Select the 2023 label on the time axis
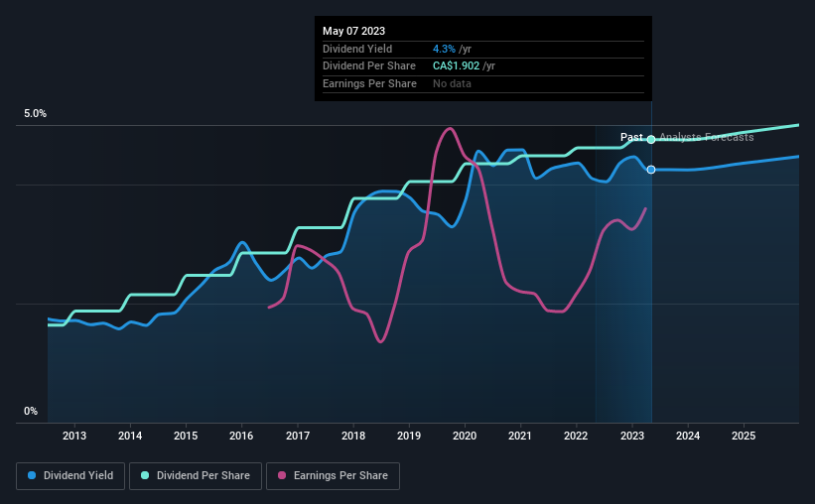 [632, 436]
